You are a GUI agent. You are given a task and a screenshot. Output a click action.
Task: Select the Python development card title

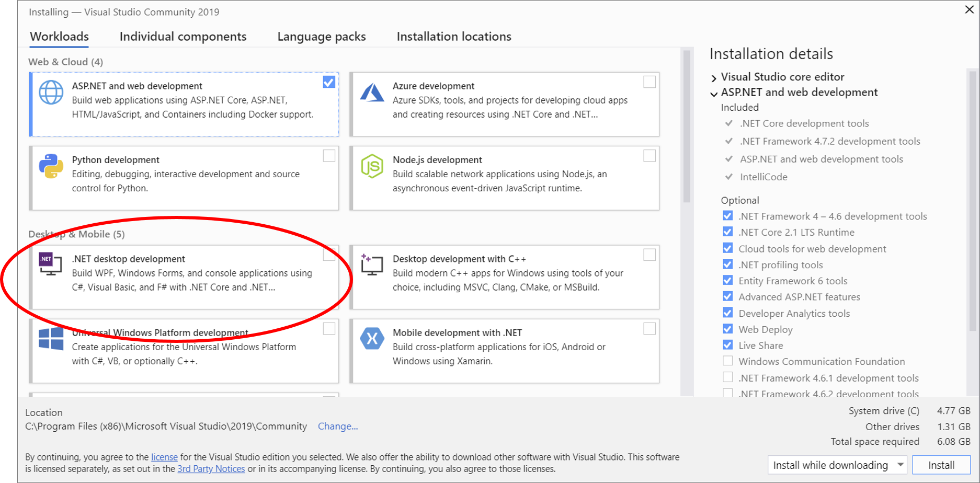(116, 159)
